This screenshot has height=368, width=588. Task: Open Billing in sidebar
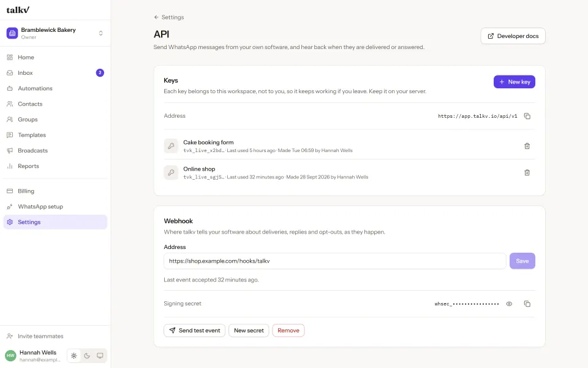click(x=55, y=191)
